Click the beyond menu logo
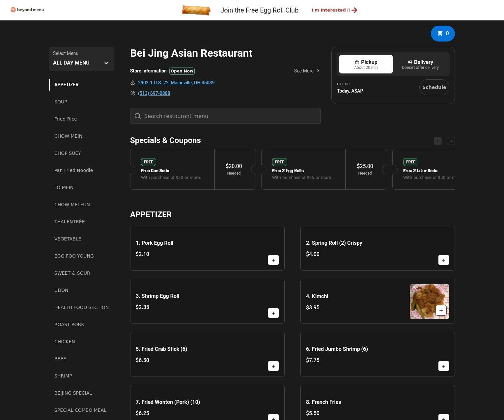 pyautogui.click(x=27, y=10)
